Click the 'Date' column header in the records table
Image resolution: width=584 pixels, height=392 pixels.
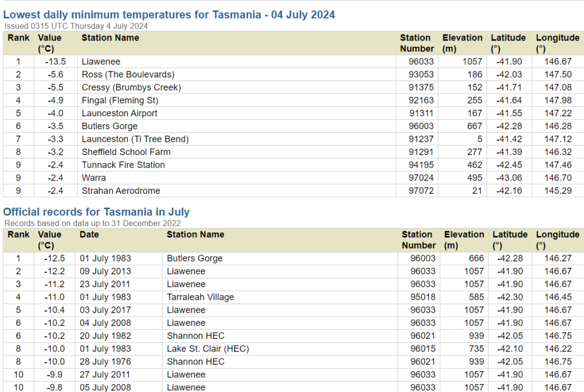89,234
